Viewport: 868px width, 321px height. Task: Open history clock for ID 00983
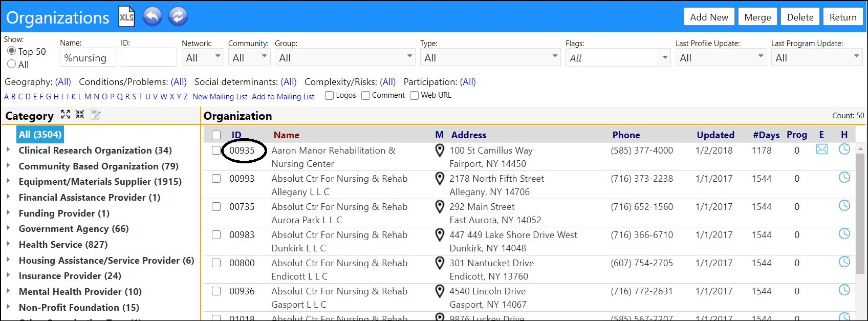point(844,233)
